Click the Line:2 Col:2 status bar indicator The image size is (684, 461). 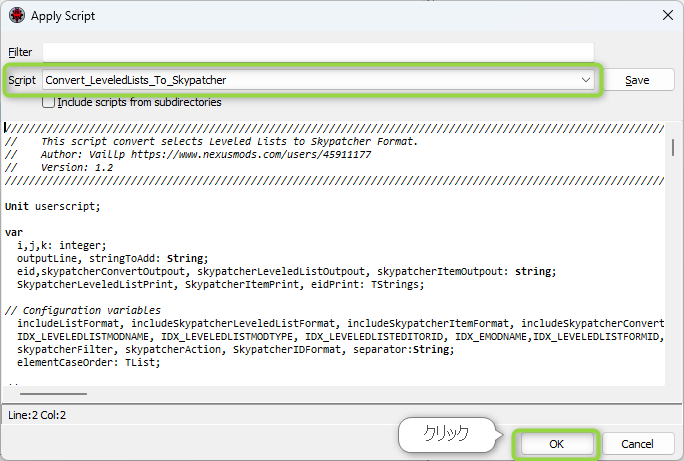click(36, 413)
